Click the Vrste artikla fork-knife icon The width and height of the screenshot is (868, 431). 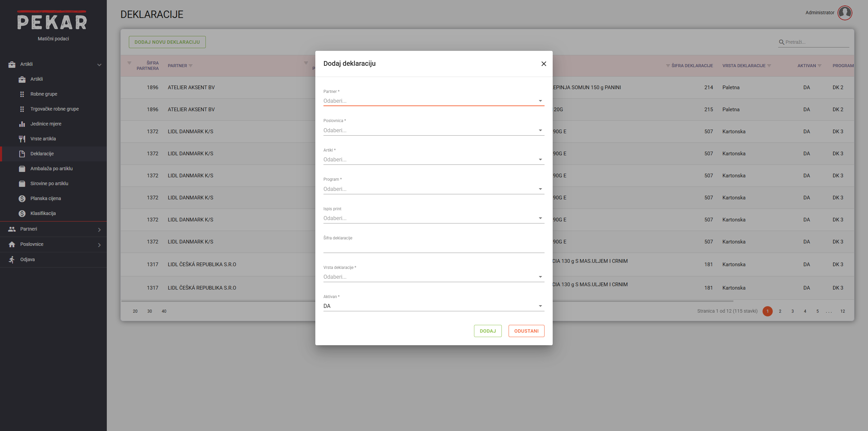[22, 139]
